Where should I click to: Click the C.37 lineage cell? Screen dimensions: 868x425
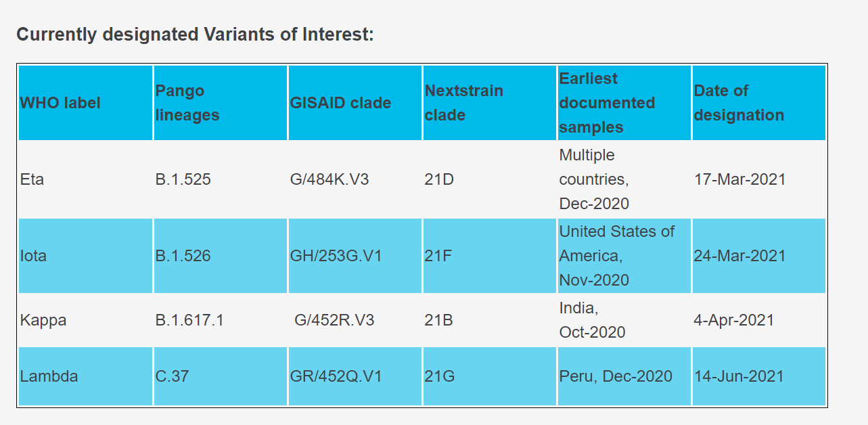172,376
